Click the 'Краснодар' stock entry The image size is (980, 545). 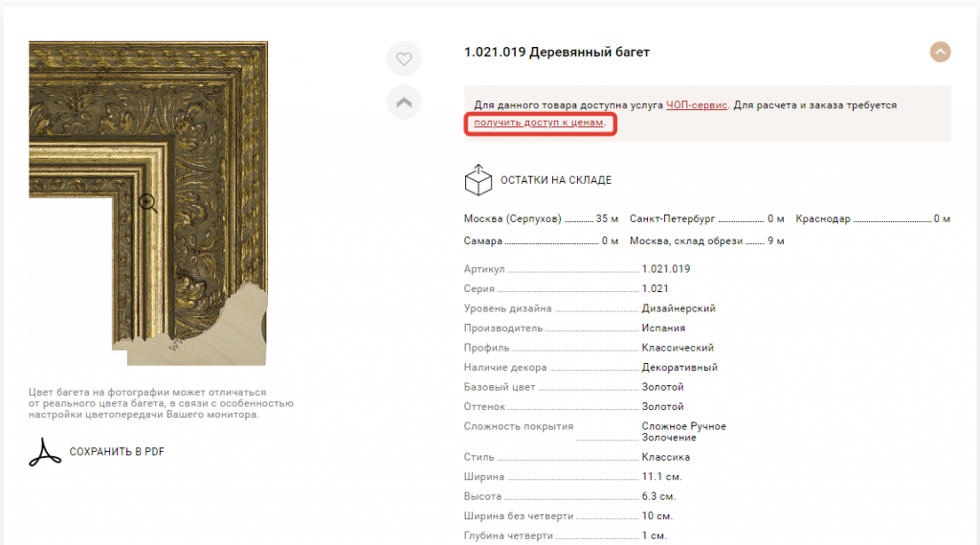pyautogui.click(x=873, y=219)
